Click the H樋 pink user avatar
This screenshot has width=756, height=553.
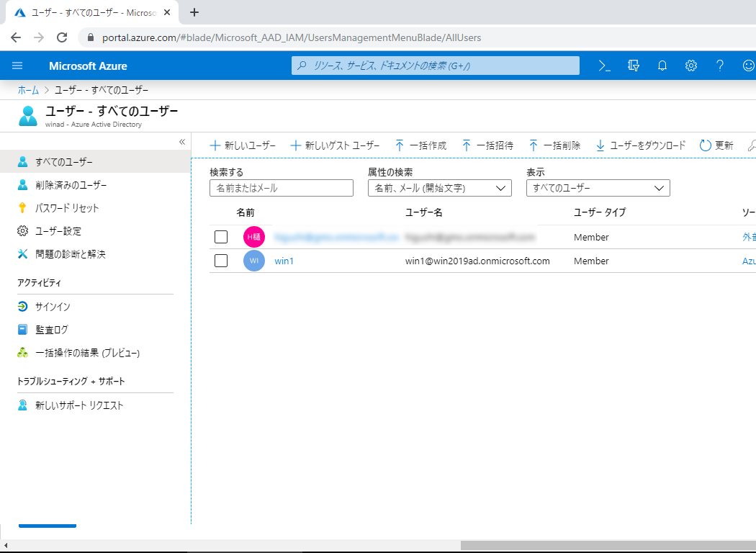pos(254,237)
